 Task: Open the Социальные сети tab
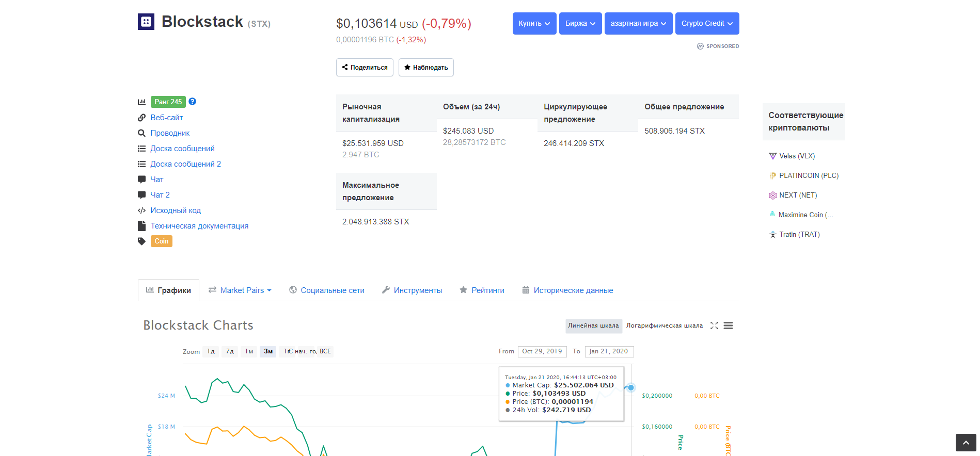click(327, 290)
